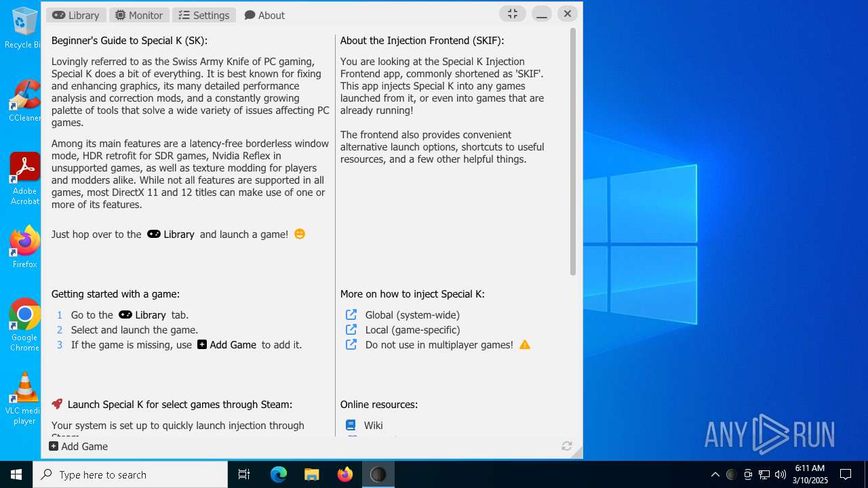
Task: Click the Windows Start button
Action: click(16, 474)
